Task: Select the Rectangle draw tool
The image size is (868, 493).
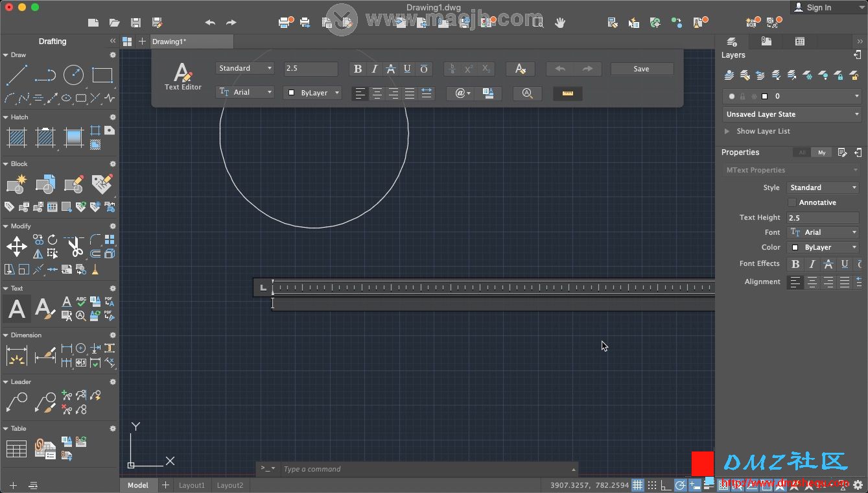Action: point(102,75)
